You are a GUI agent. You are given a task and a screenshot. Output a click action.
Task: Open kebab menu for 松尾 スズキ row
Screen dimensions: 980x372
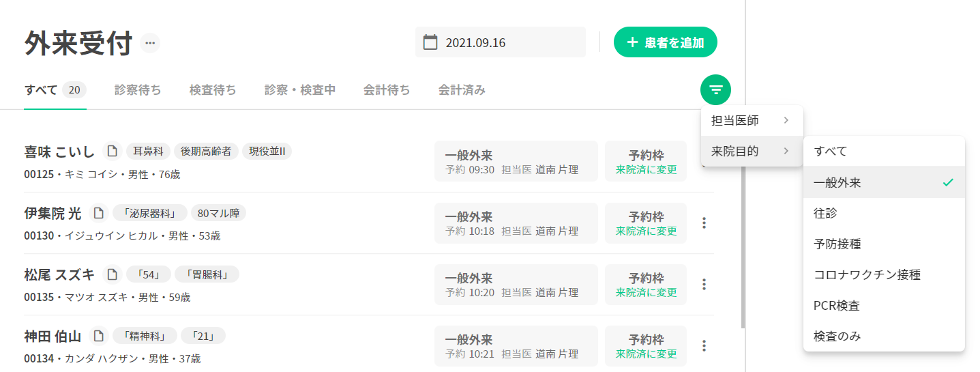704,284
